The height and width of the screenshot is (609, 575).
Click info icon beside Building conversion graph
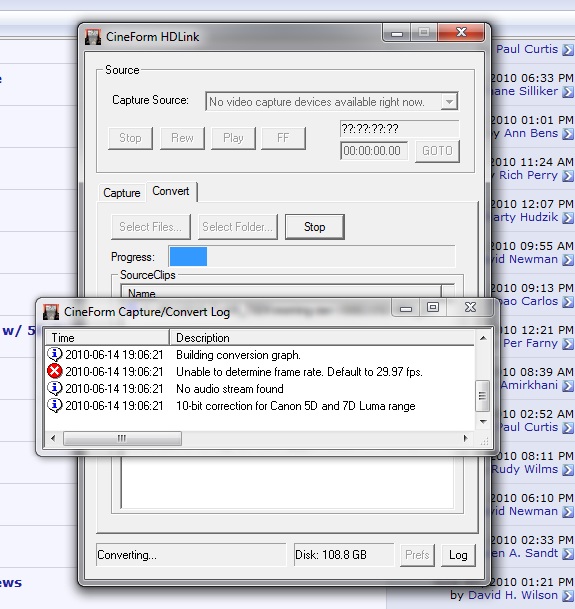(55, 355)
